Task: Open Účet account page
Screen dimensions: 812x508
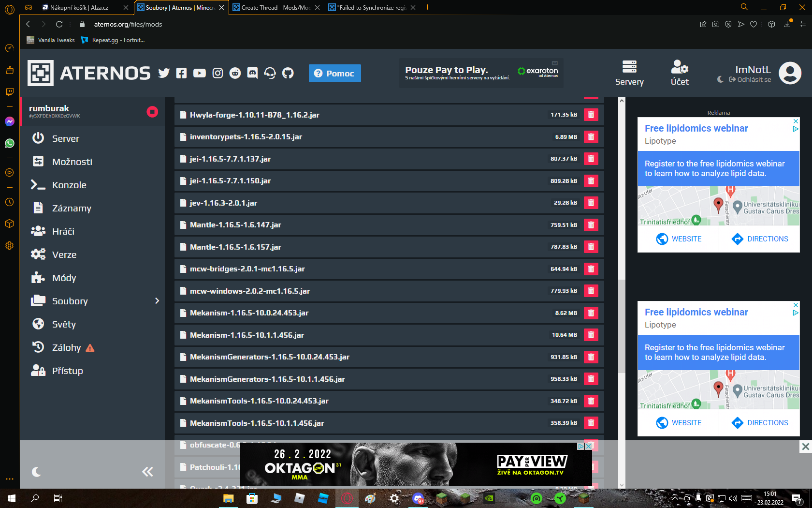Action: click(x=680, y=73)
